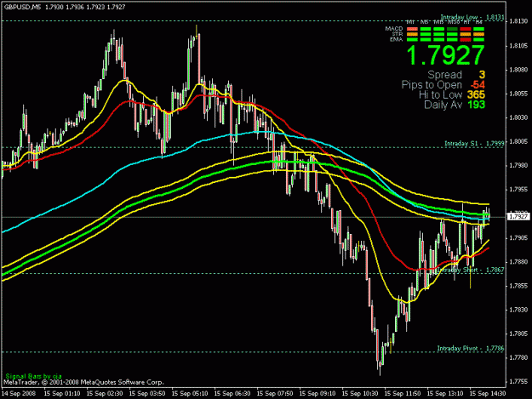The image size is (532, 399).
Task: Click the 1.8080 price axis label
Action: [x=518, y=70]
